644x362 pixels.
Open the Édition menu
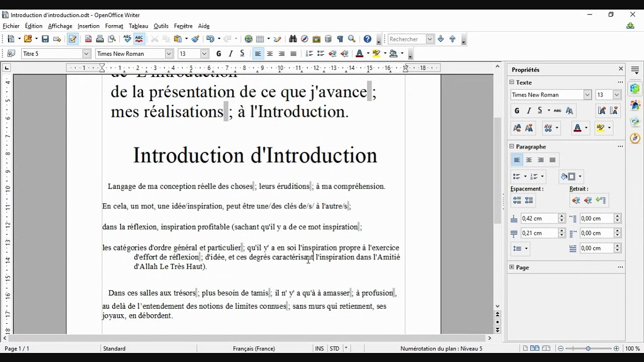click(x=34, y=26)
